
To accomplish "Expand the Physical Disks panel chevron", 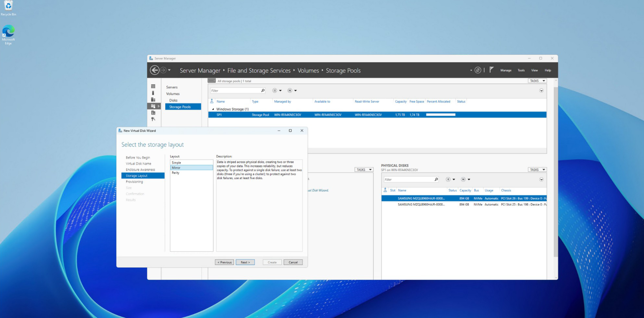I will click(x=541, y=179).
